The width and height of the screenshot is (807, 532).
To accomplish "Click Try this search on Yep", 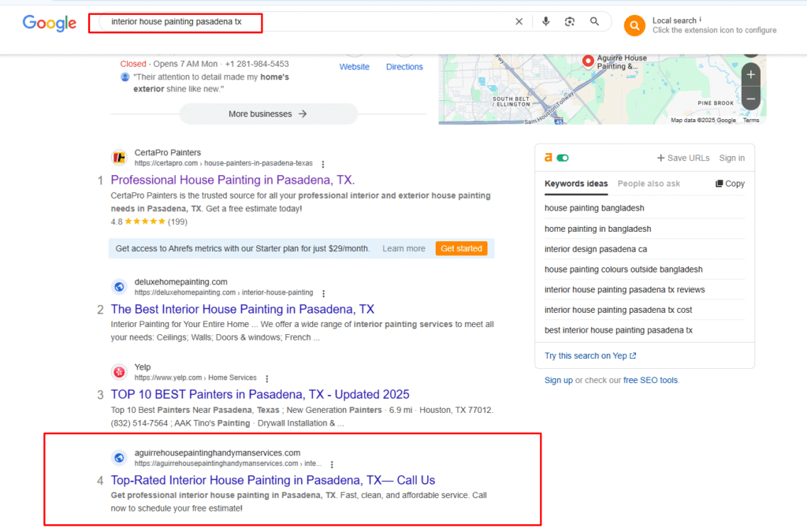I will point(590,355).
